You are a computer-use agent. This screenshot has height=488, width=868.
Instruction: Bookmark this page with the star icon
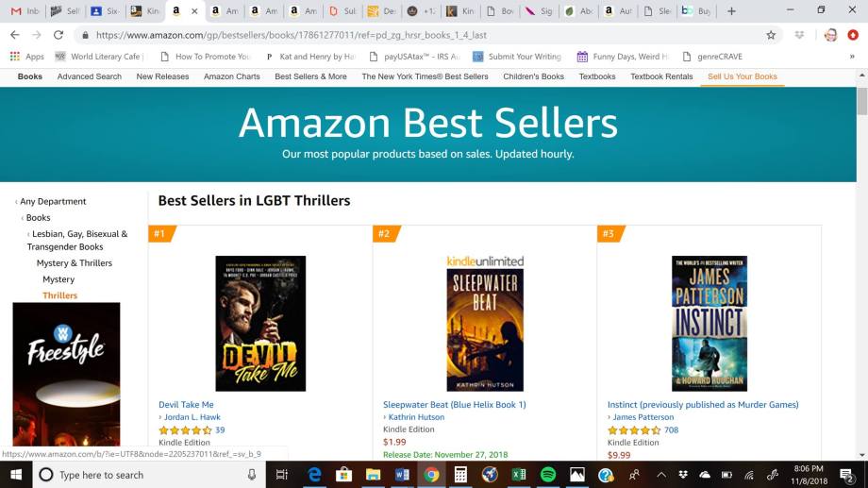click(x=771, y=35)
